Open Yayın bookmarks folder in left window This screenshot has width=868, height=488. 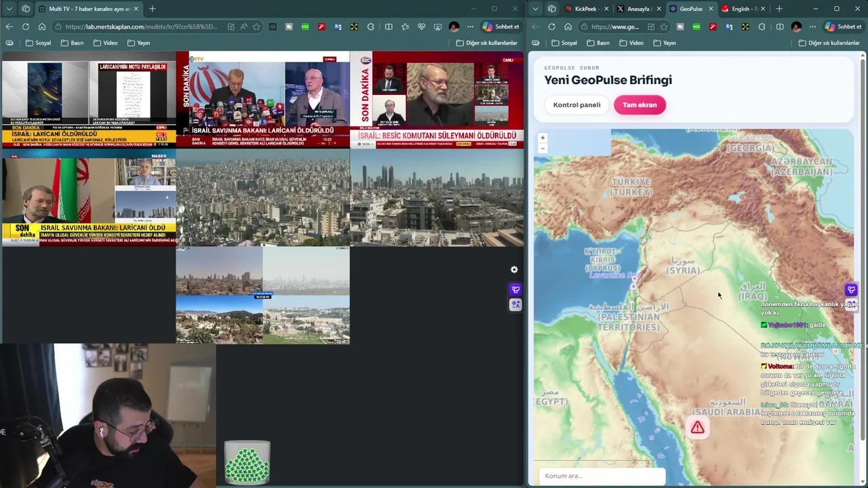point(138,43)
